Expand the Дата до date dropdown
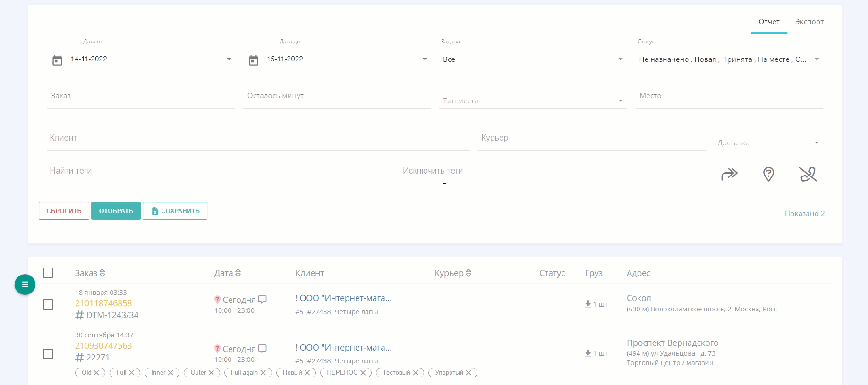868x385 pixels. [425, 59]
